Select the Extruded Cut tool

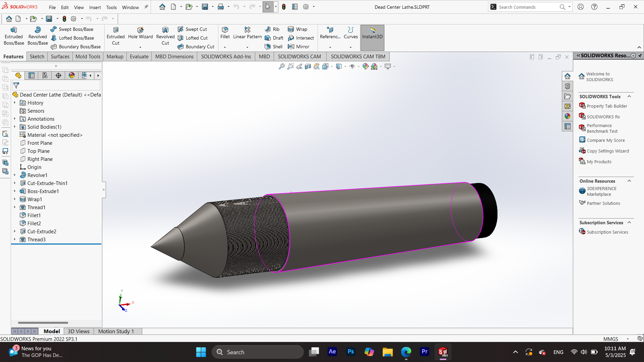tap(116, 36)
